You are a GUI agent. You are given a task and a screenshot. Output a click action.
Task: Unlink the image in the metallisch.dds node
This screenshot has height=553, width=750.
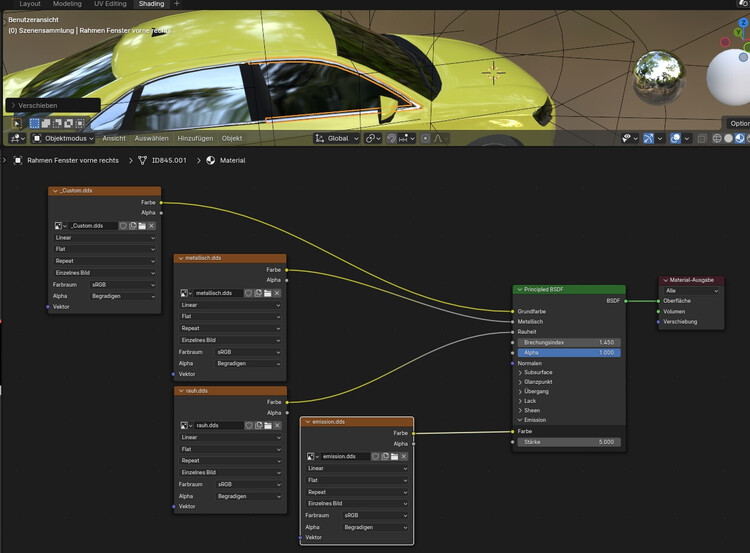tap(277, 293)
